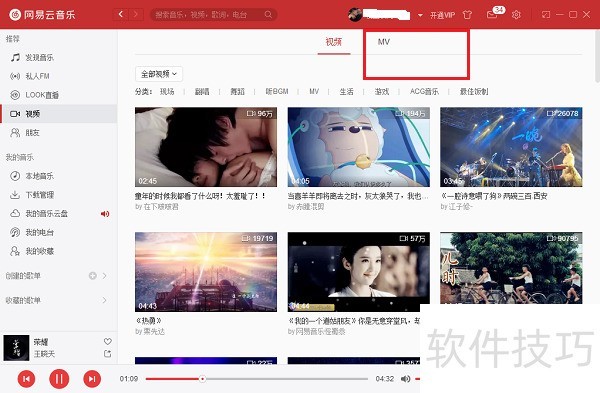Play the 儿时 bicycle video thumbnail
The height and width of the screenshot is (393, 600).
[511, 268]
